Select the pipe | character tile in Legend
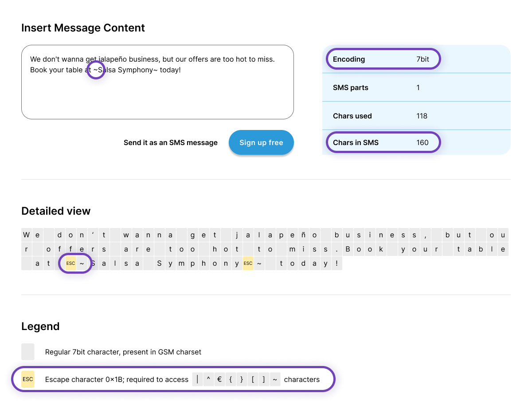 (x=198, y=379)
